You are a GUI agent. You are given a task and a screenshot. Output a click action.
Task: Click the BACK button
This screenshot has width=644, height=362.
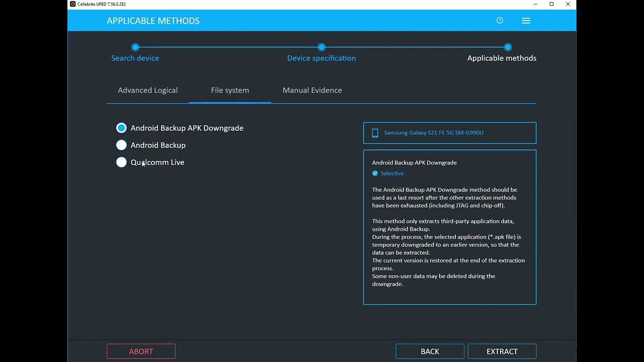click(430, 351)
